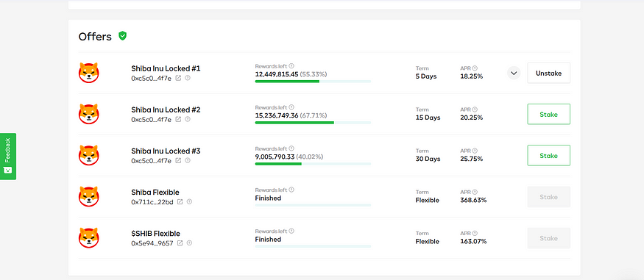
Task: Click the Shiba Inu Locked #2 coin logo
Action: point(89,114)
